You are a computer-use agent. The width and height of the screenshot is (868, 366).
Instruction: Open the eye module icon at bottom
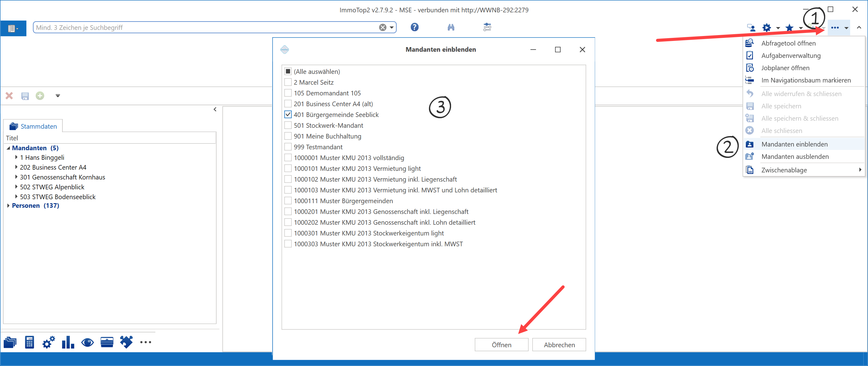pos(88,343)
